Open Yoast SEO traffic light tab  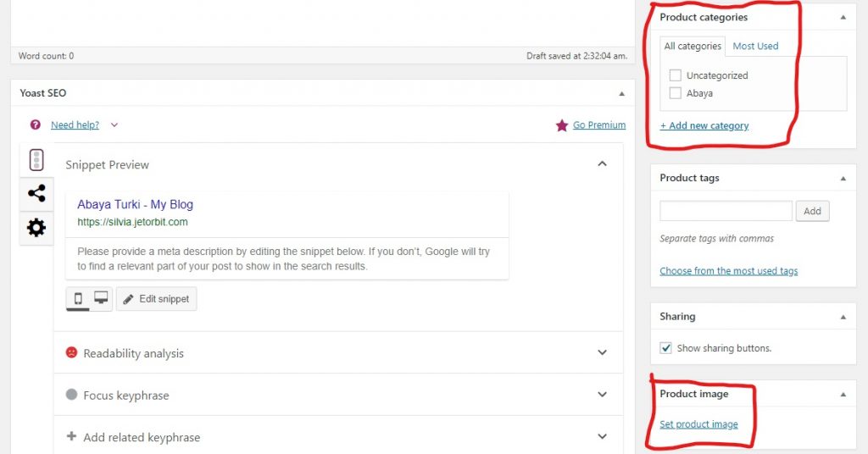click(36, 160)
